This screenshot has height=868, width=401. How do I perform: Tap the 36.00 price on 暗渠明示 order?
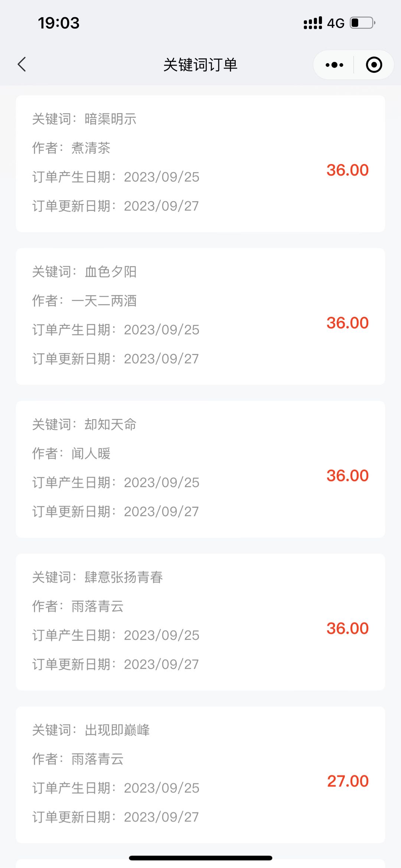click(x=348, y=170)
